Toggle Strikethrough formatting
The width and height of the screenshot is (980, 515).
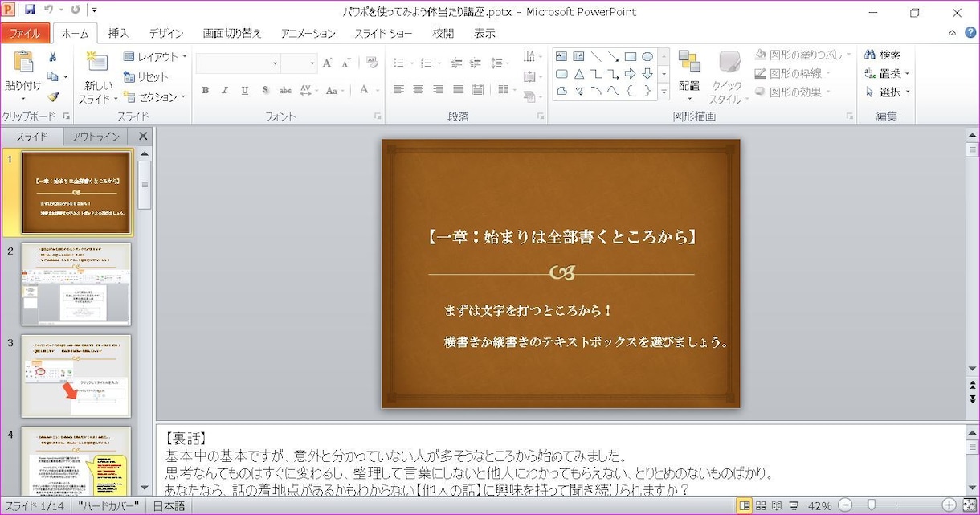pyautogui.click(x=285, y=90)
